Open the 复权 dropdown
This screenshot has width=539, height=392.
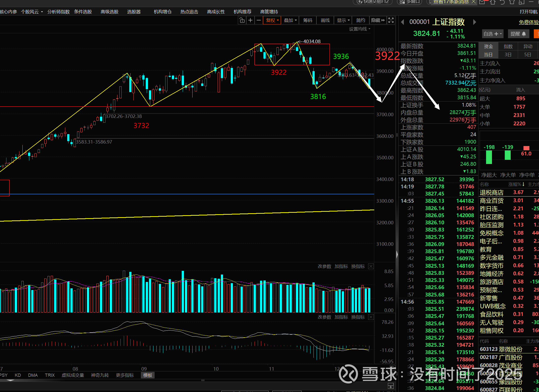[272, 20]
